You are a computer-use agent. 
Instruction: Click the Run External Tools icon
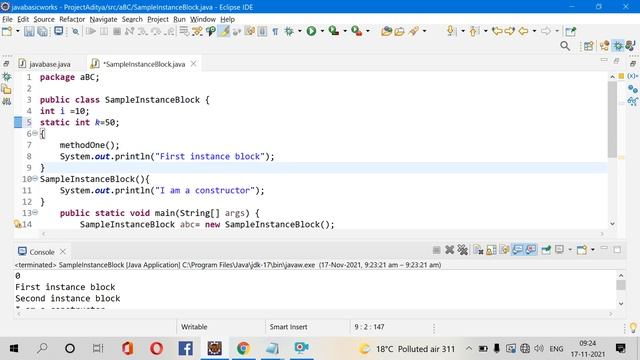click(x=357, y=31)
